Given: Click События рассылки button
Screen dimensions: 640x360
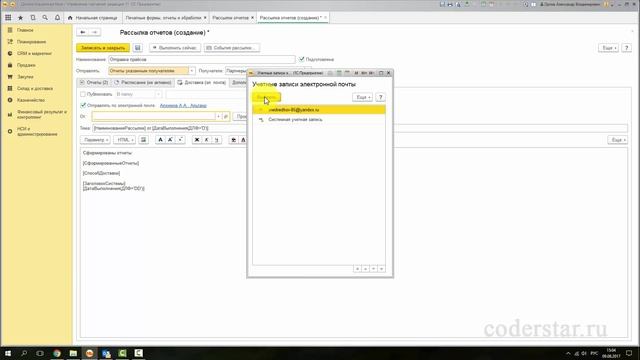Looking at the screenshot, I should click(x=231, y=48).
